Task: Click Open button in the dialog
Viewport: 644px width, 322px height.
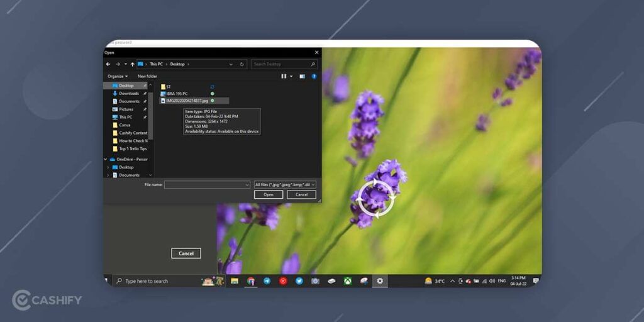Action: [269, 195]
